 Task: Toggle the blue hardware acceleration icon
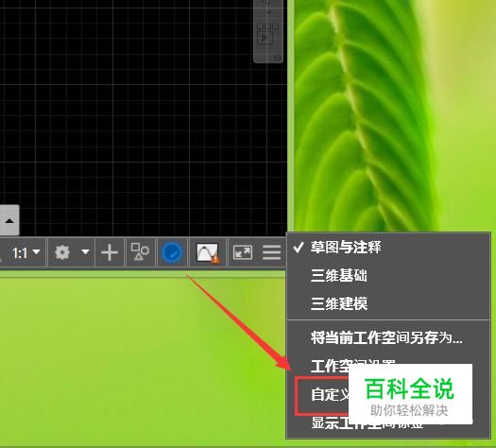[172, 252]
